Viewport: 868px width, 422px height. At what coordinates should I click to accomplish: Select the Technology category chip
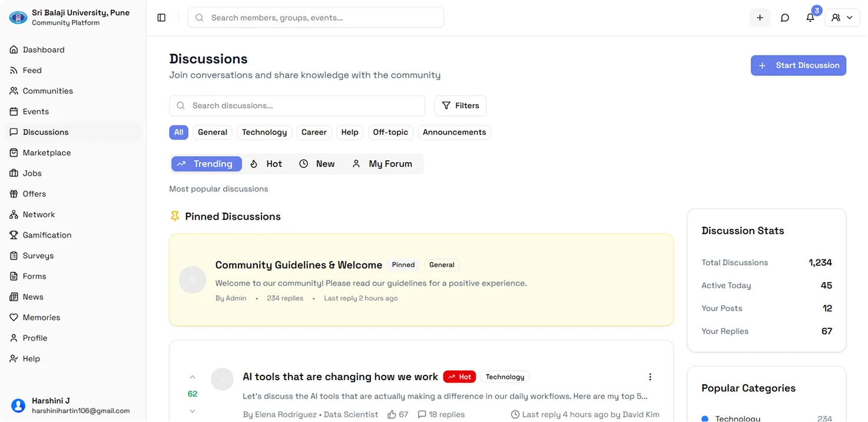[264, 132]
